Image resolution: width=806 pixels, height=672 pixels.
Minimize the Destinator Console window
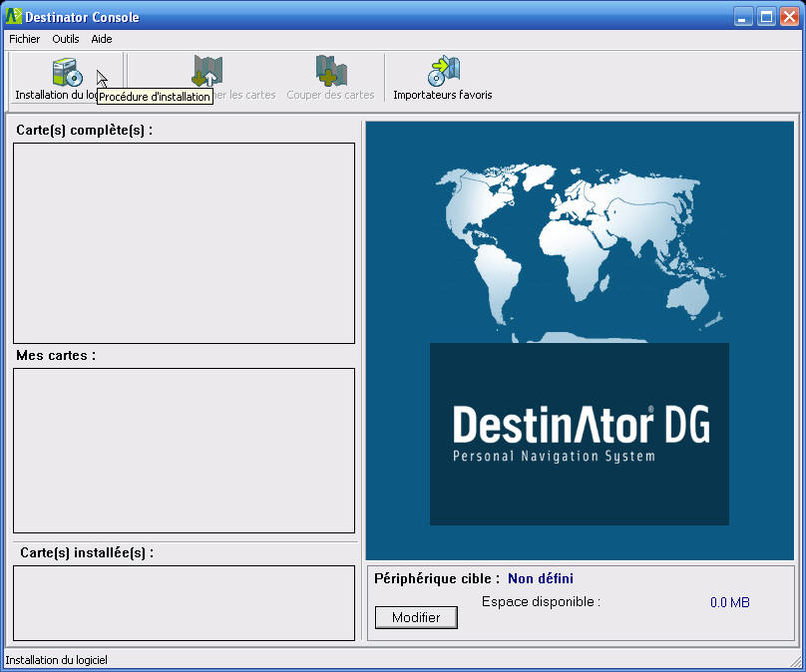click(742, 17)
